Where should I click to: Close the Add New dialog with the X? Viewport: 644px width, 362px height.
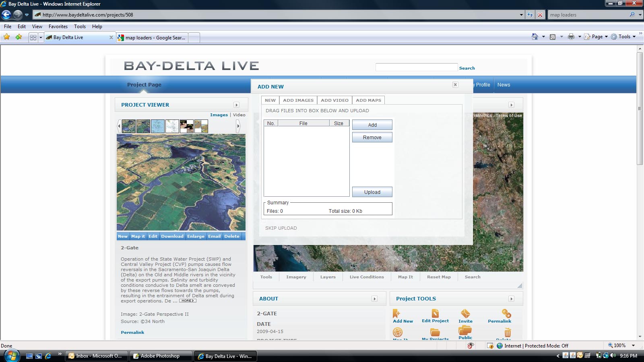pyautogui.click(x=455, y=84)
